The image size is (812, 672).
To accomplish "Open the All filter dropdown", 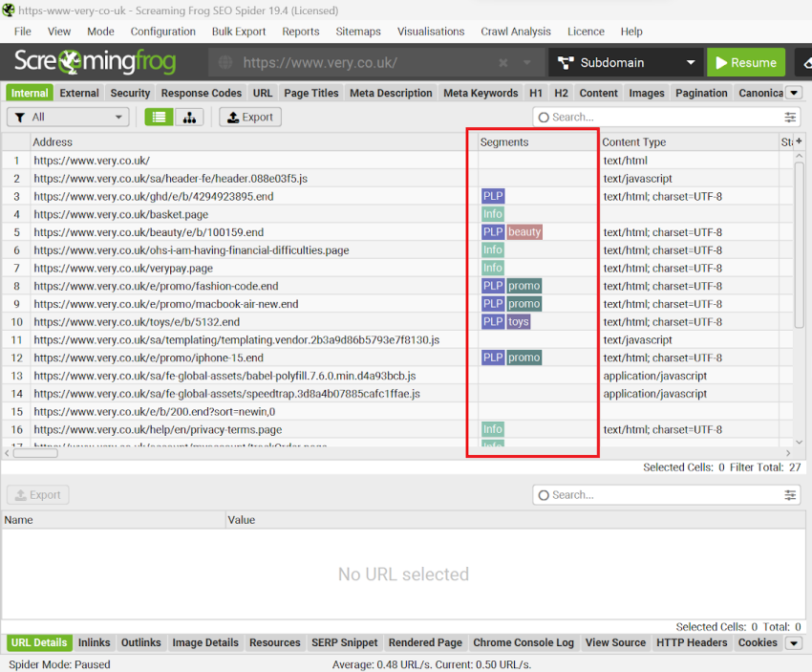I will (68, 117).
